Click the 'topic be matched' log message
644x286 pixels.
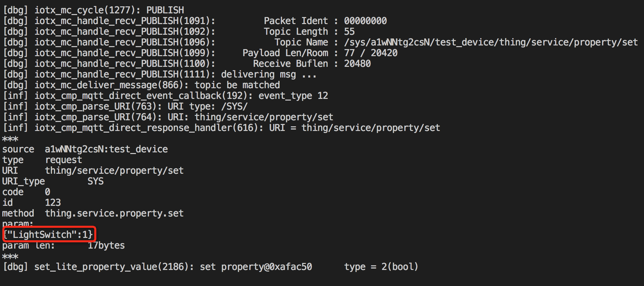237,85
